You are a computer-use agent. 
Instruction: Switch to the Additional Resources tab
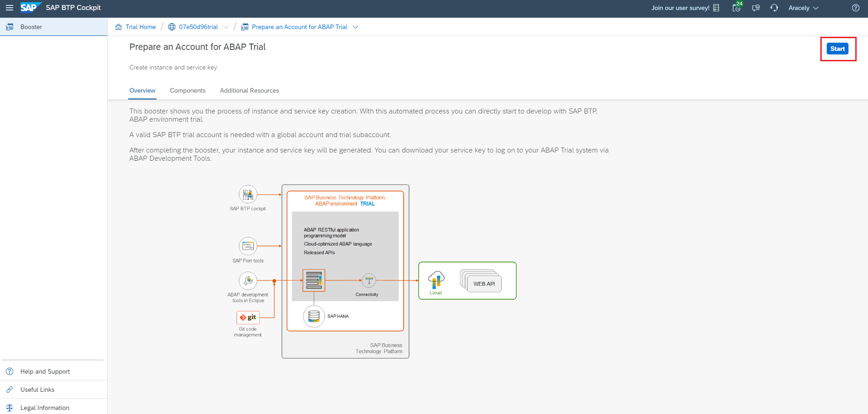click(249, 90)
